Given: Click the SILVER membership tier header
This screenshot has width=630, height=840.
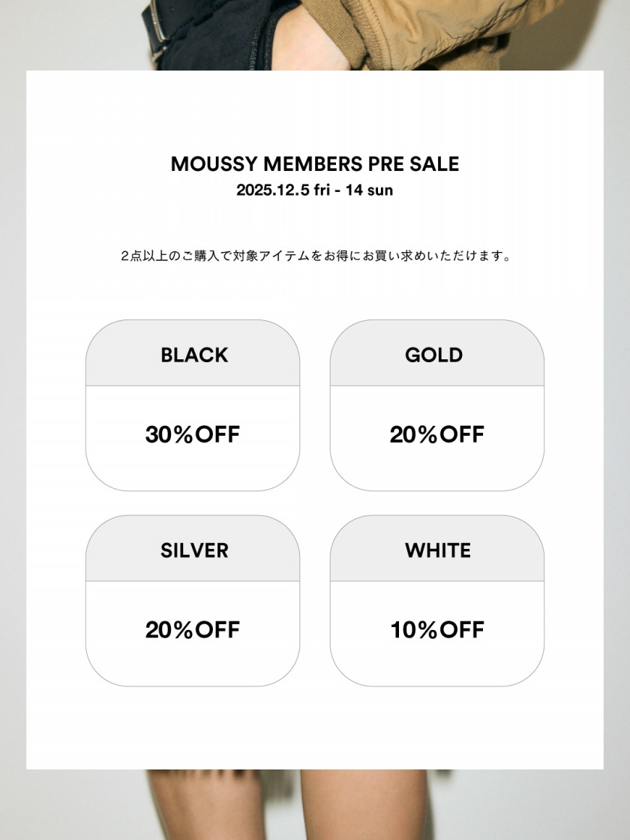Looking at the screenshot, I should (x=193, y=550).
